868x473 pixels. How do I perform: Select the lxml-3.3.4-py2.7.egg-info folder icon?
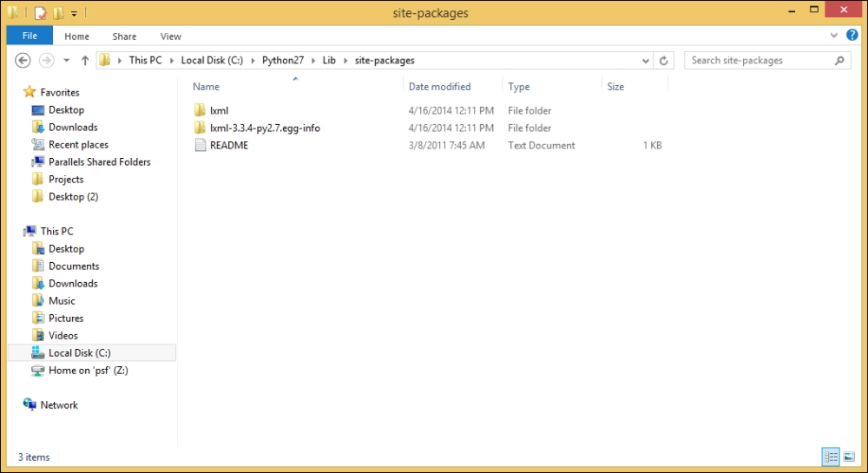tap(200, 128)
